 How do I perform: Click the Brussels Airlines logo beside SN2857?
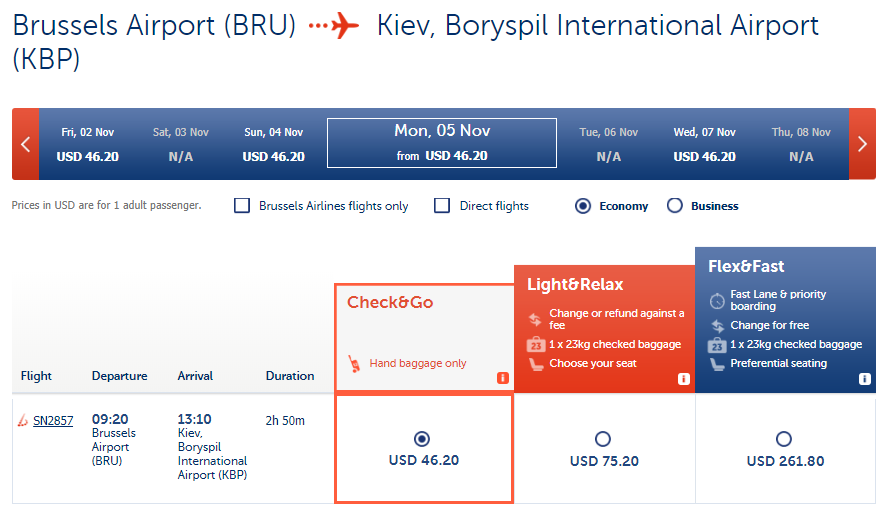point(23,421)
